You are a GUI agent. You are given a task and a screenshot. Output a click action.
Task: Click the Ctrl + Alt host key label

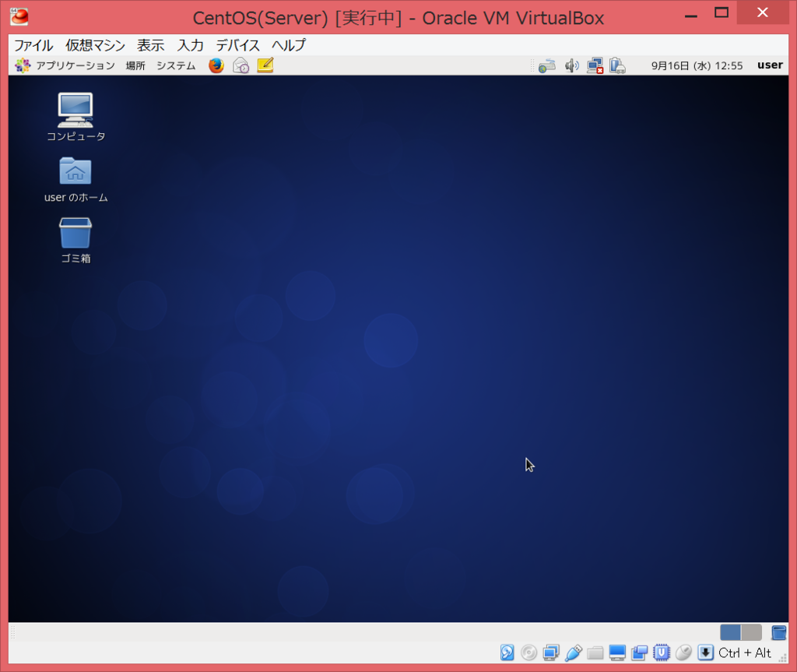tap(745, 653)
